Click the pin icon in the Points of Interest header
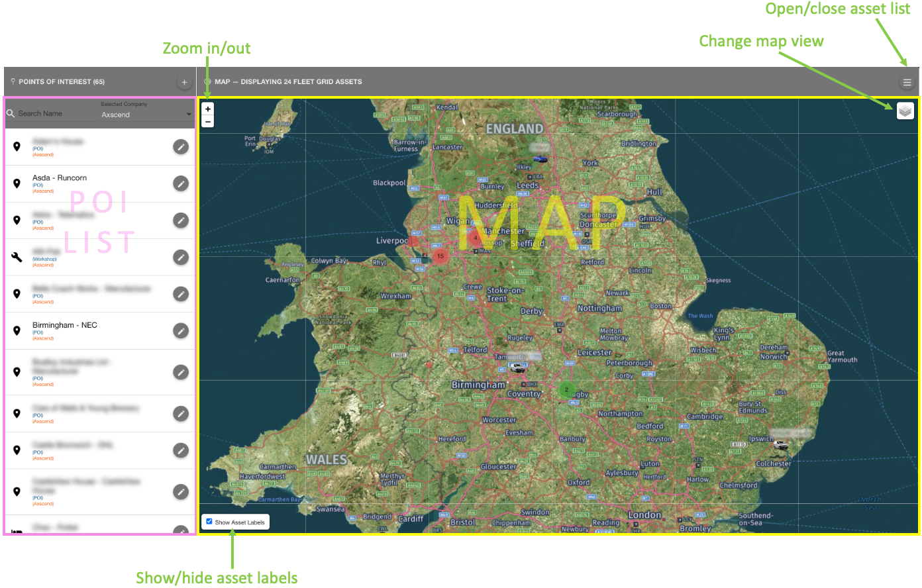The height and width of the screenshot is (588, 922). click(11, 81)
